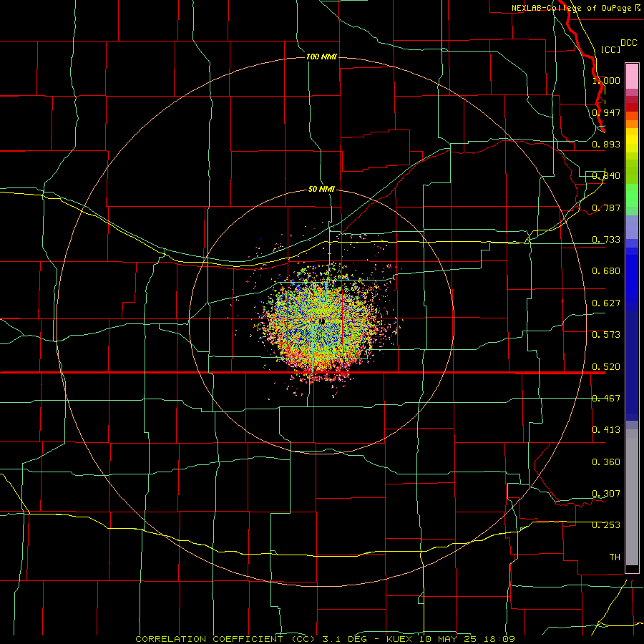644x644 pixels.
Task: Click the 0.733 legend value
Action: [x=606, y=240]
